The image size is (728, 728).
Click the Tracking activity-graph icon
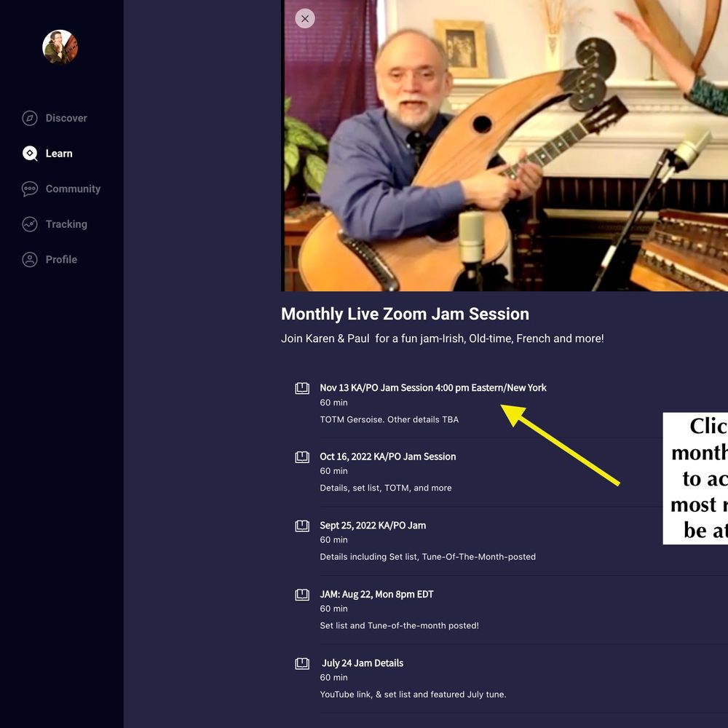click(29, 223)
